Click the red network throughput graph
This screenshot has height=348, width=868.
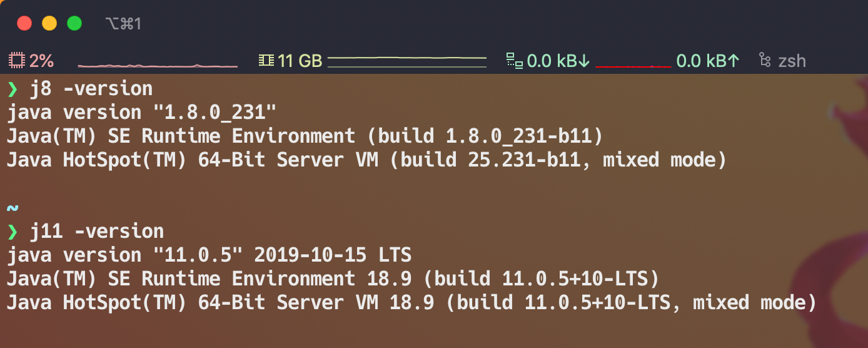point(633,64)
